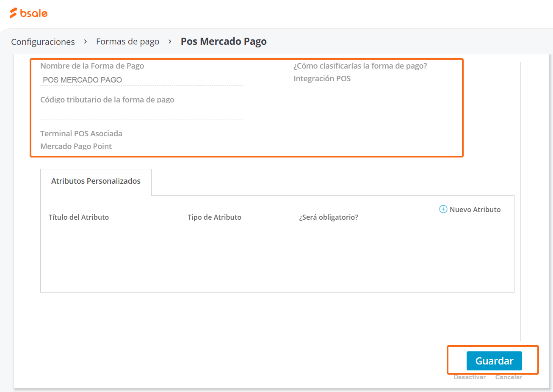Click the Mercado Pago Point terminal value
This screenshot has width=553, height=392.
pyautogui.click(x=76, y=146)
